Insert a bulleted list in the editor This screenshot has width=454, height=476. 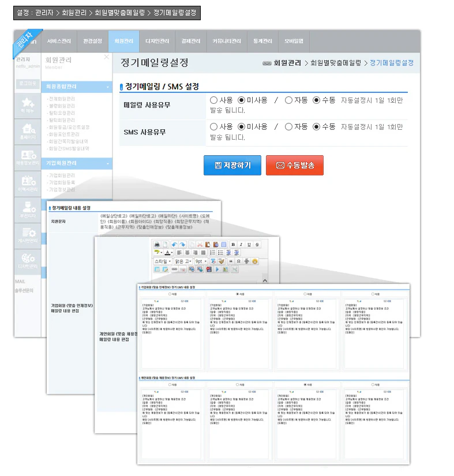pyautogui.click(x=220, y=252)
